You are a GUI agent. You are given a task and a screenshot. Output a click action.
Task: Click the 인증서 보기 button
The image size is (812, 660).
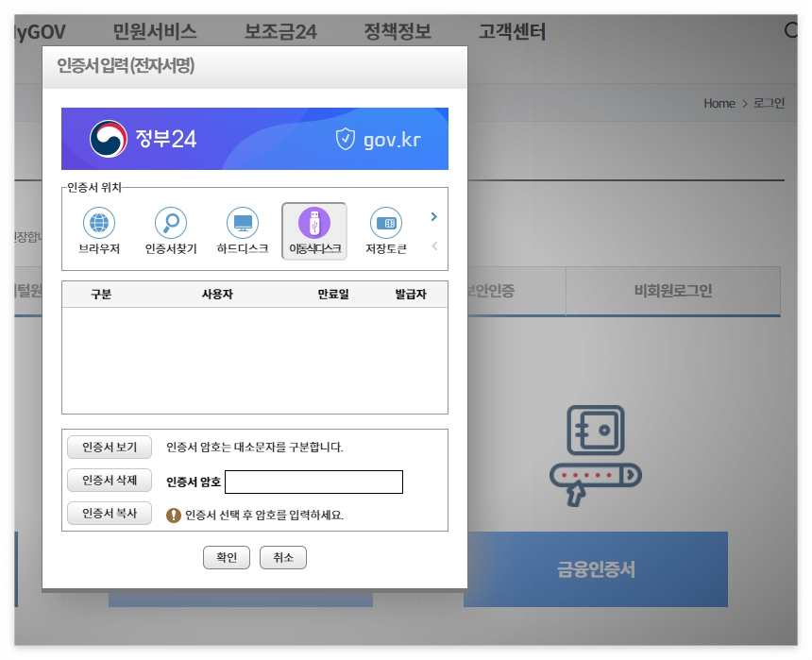(109, 448)
